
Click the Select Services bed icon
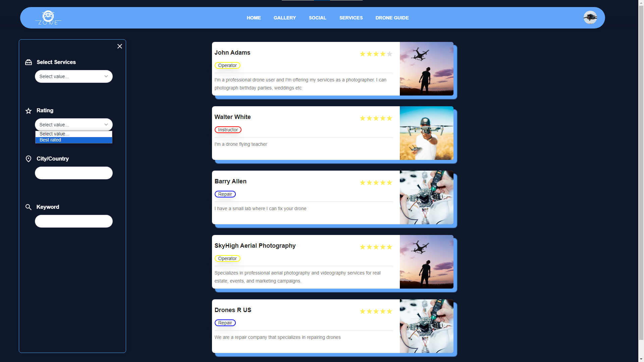(x=29, y=62)
